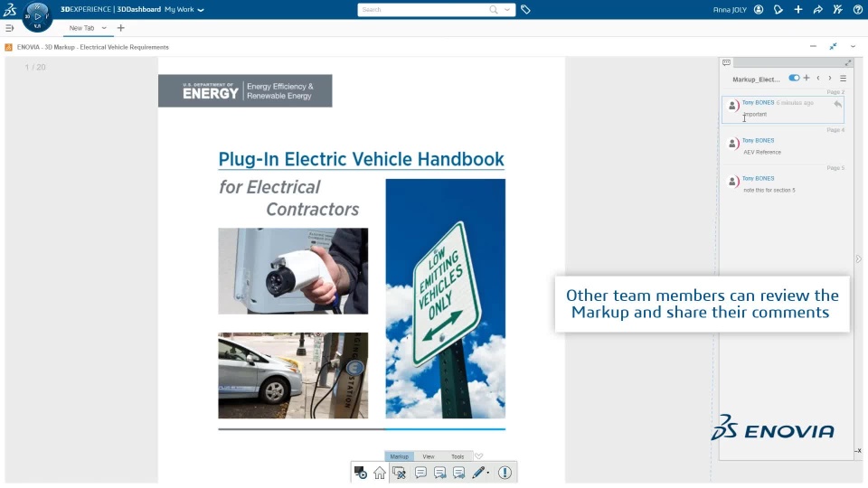868x488 pixels.
Task: Select the 'important' comment on Page 2
Action: pos(783,109)
